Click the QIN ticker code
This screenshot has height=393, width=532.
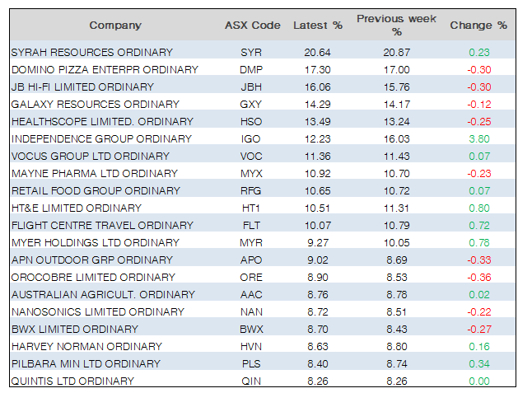pos(250,381)
